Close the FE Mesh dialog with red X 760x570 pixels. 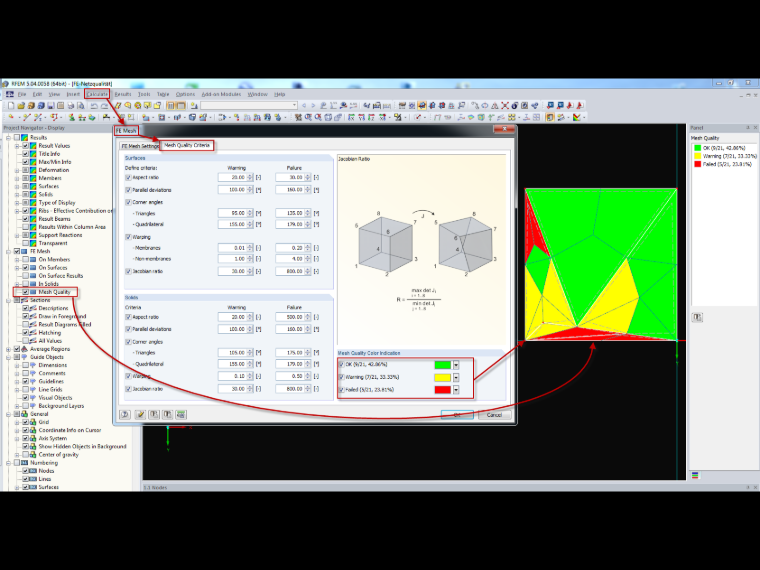tap(504, 129)
